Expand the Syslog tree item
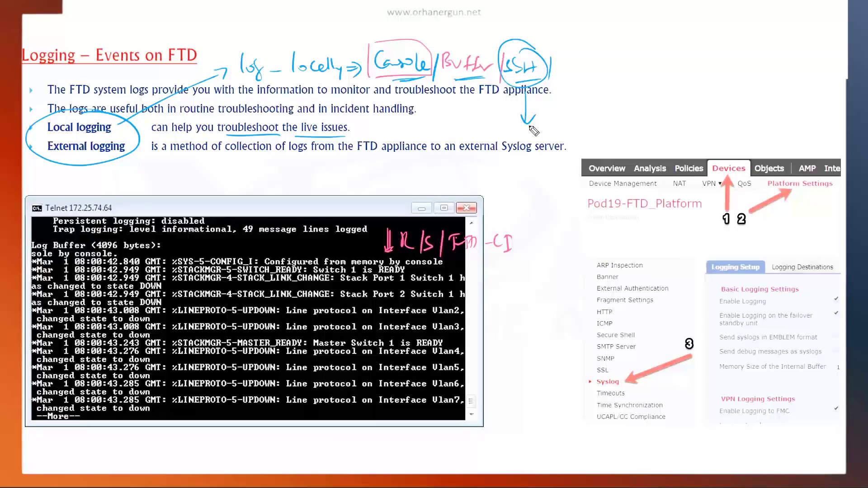Viewport: 868px width, 488px height. pyautogui.click(x=591, y=381)
